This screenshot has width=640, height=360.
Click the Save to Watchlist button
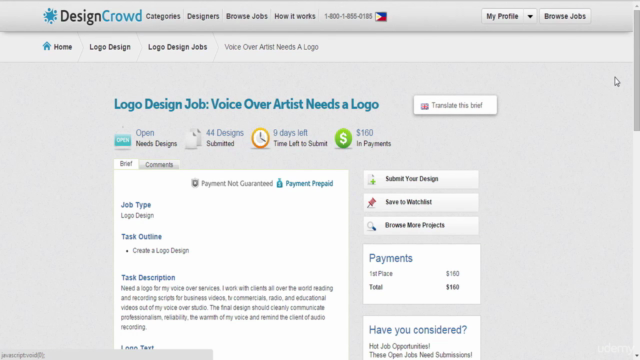(421, 202)
